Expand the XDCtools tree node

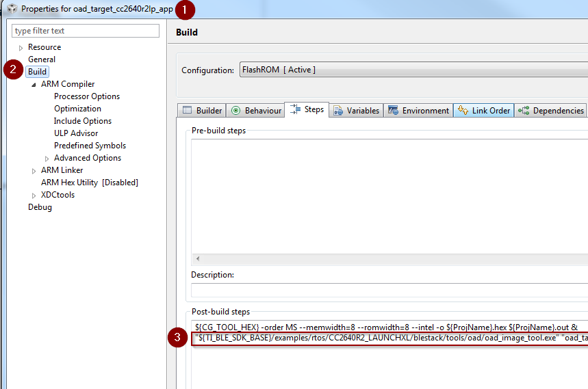point(34,196)
